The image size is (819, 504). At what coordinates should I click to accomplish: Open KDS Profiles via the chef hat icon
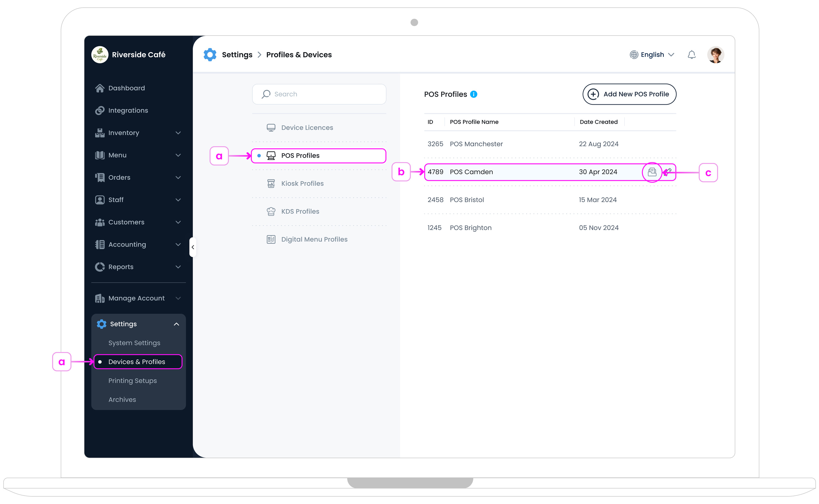point(271,211)
